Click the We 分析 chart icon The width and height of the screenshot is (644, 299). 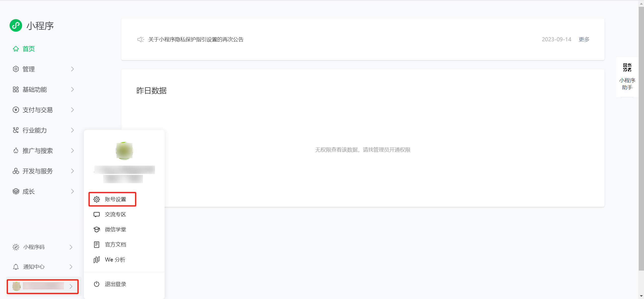[x=97, y=260]
